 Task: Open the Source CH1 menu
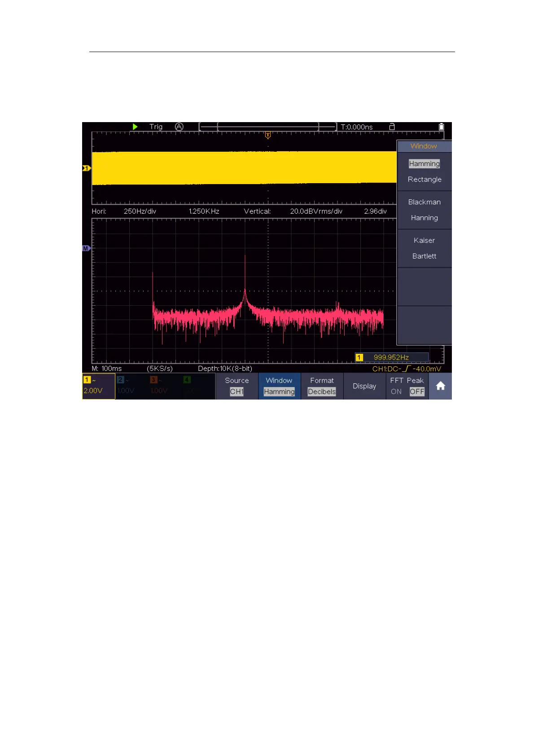point(236,386)
